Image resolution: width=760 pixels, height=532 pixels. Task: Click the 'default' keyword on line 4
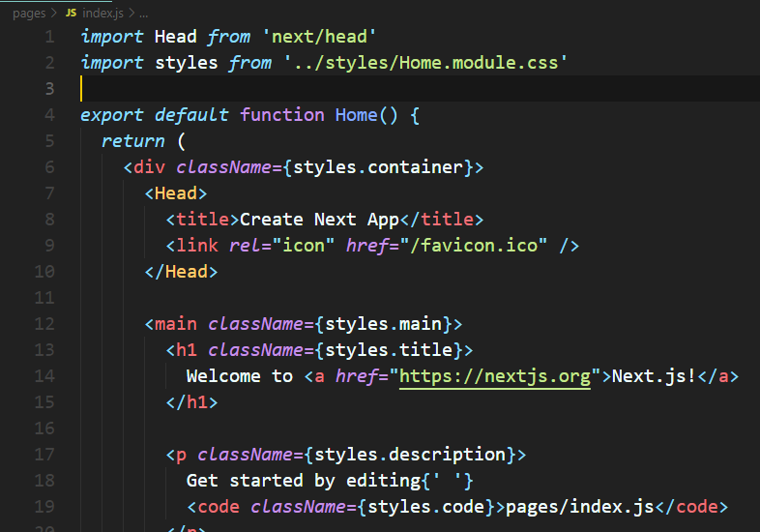click(191, 115)
